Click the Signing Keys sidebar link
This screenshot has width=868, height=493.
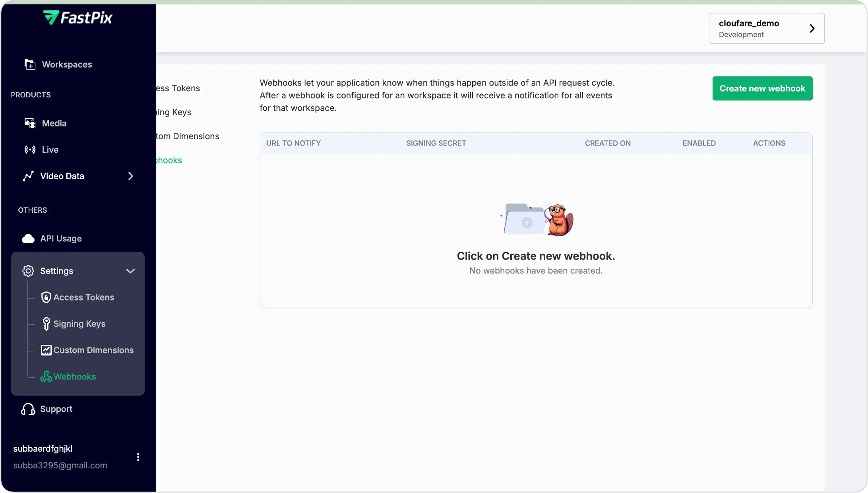pyautogui.click(x=79, y=324)
